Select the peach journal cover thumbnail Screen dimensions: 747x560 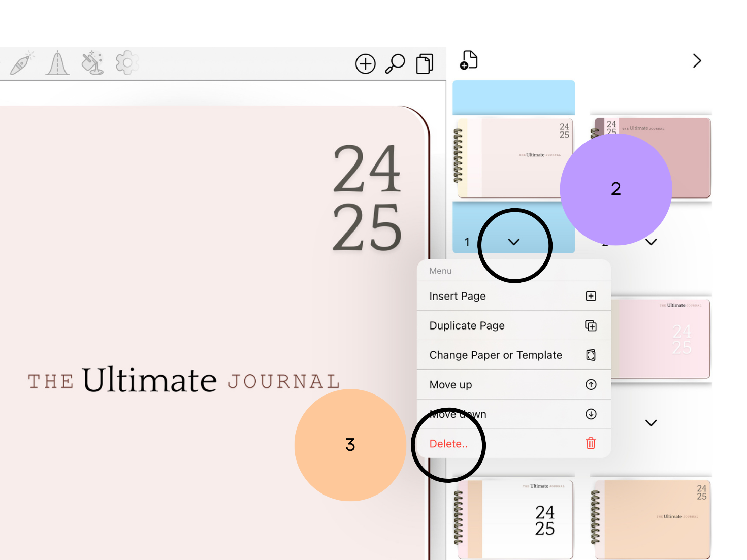[652, 519]
